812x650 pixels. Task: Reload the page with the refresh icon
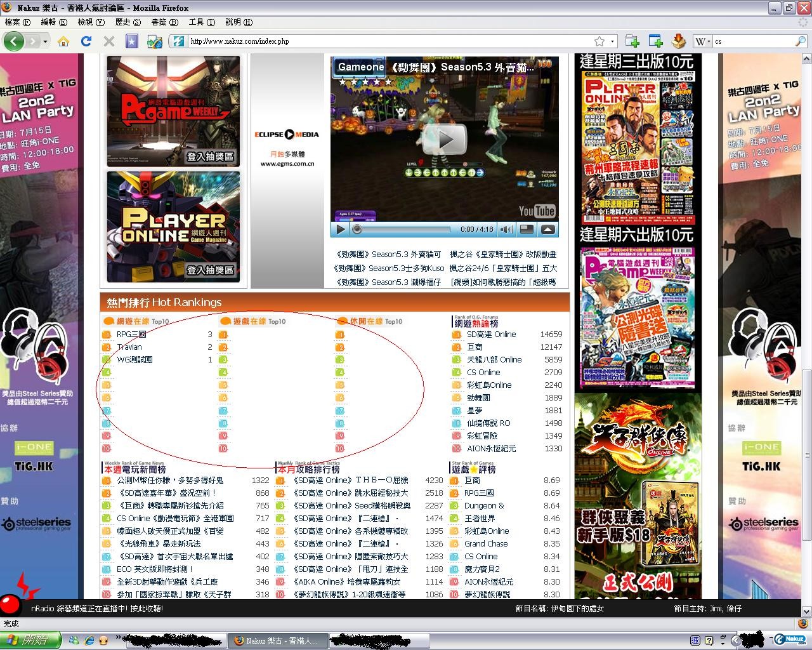point(86,41)
